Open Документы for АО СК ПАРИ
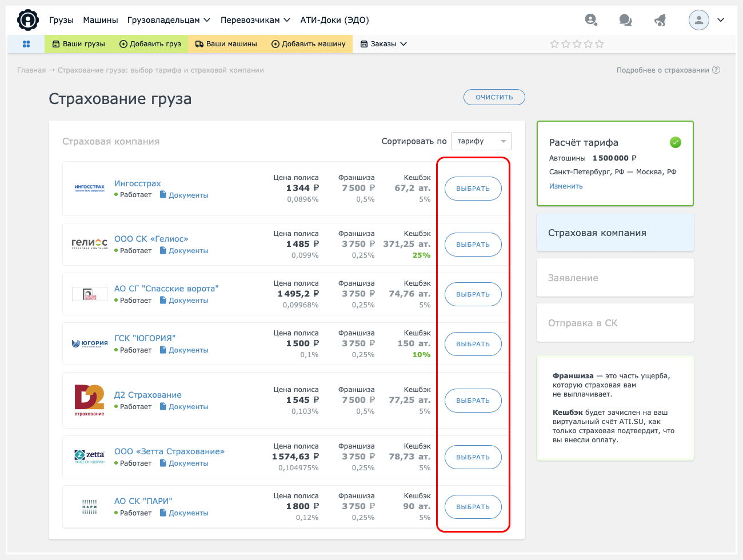The width and height of the screenshot is (743, 560). [183, 513]
